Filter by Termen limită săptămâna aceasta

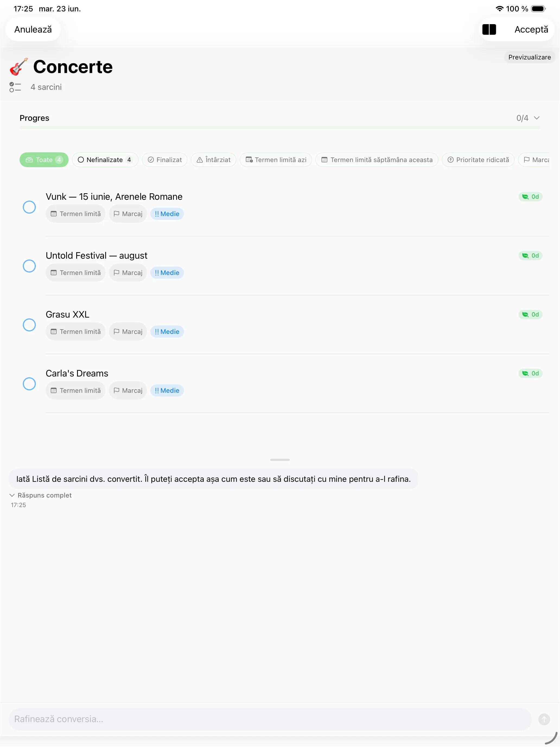[x=377, y=160]
